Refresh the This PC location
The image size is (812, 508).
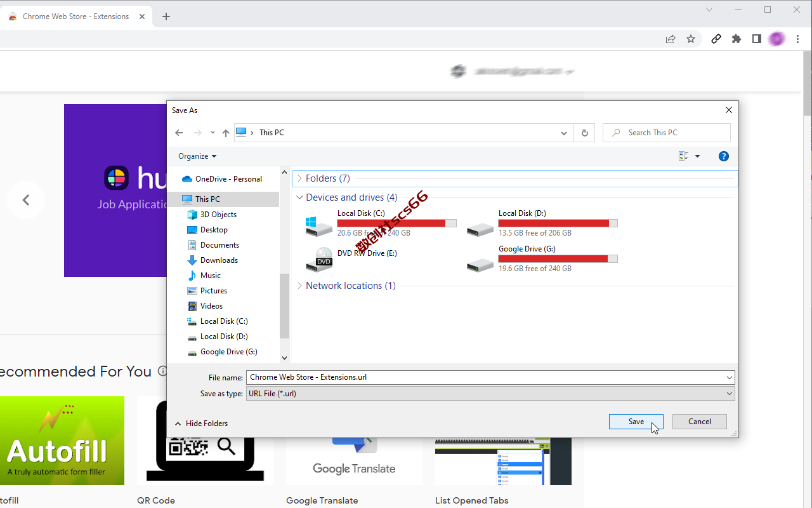[584, 133]
